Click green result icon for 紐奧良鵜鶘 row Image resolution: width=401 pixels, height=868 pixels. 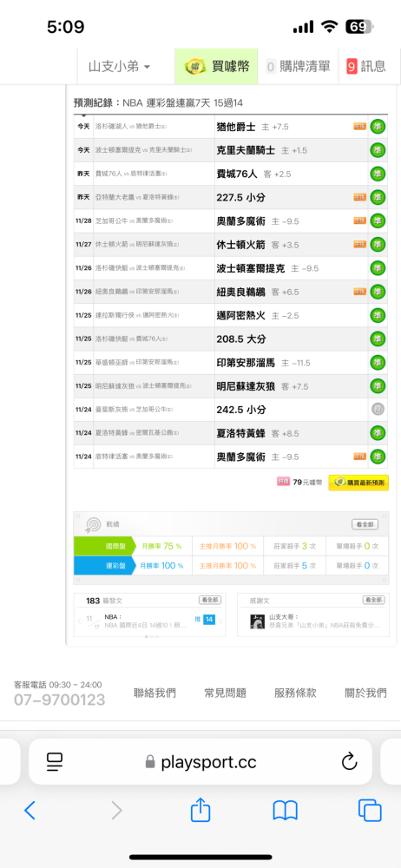pyautogui.click(x=378, y=291)
